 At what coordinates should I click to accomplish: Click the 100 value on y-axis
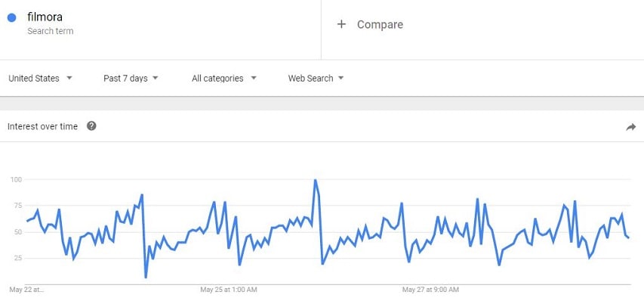[16, 180]
